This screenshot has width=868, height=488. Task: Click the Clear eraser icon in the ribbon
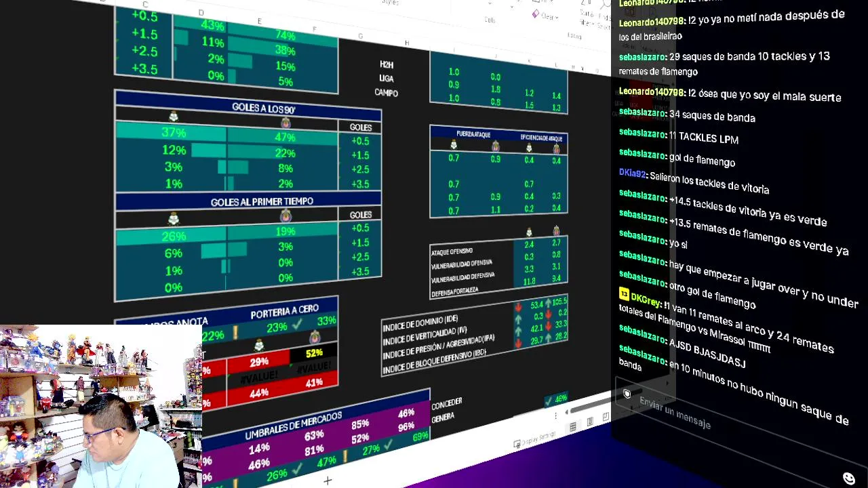(x=536, y=14)
